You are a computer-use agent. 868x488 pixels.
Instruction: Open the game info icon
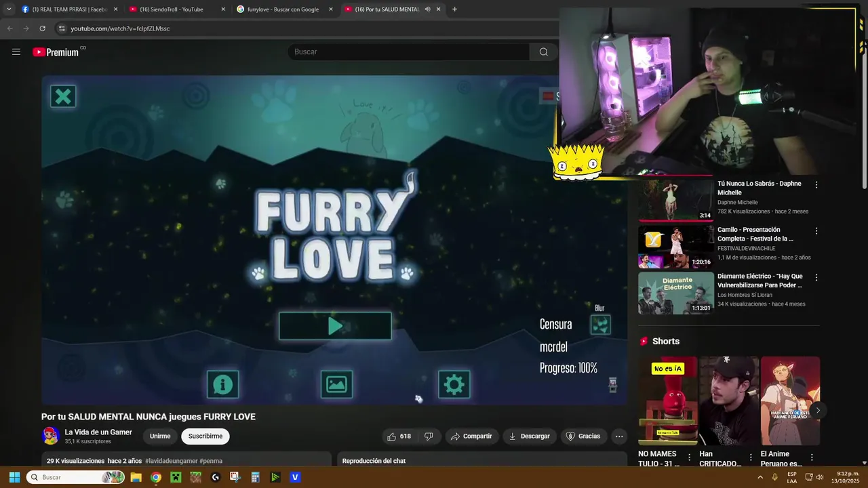tap(222, 384)
